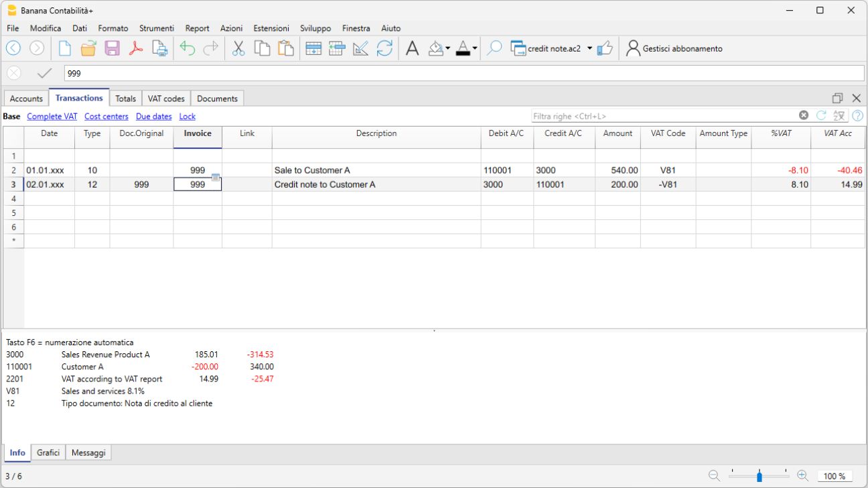The width and height of the screenshot is (868, 488).
Task: Open the Estensioni menu
Action: coord(271,28)
